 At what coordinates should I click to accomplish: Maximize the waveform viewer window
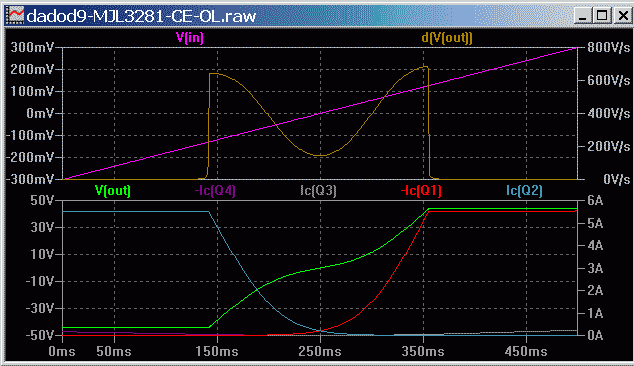(x=602, y=16)
